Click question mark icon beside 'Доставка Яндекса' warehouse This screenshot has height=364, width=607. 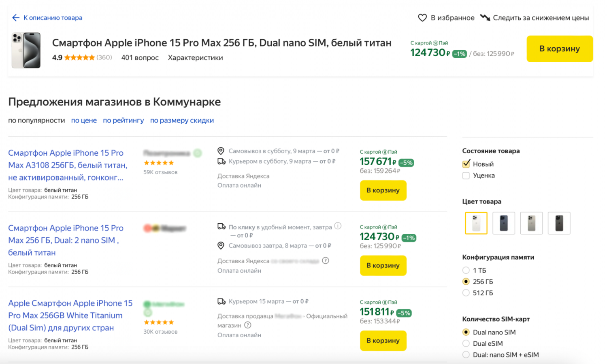326,261
